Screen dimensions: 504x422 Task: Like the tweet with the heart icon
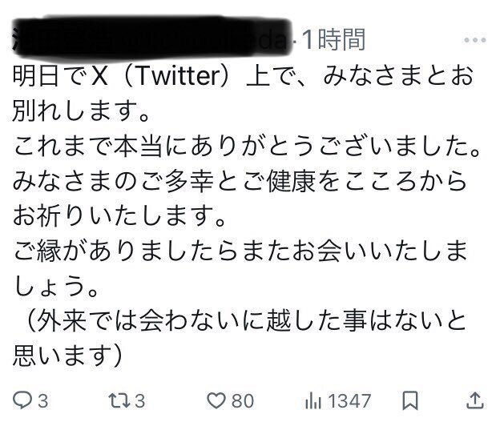216,400
